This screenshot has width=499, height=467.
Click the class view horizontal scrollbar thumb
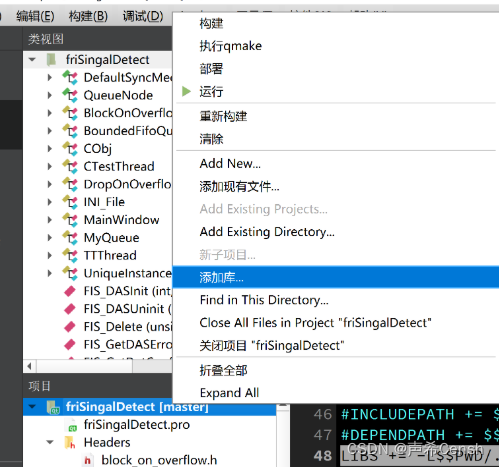tap(84, 366)
